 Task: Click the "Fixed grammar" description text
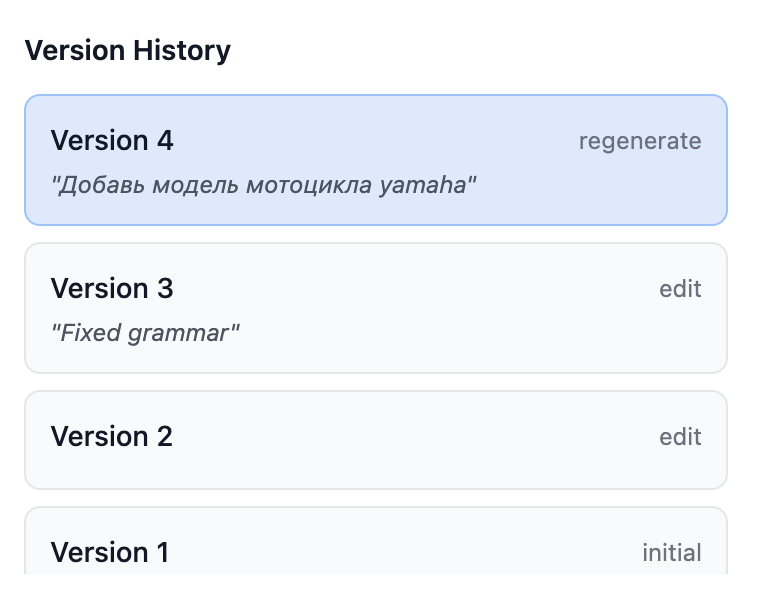pyautogui.click(x=146, y=333)
